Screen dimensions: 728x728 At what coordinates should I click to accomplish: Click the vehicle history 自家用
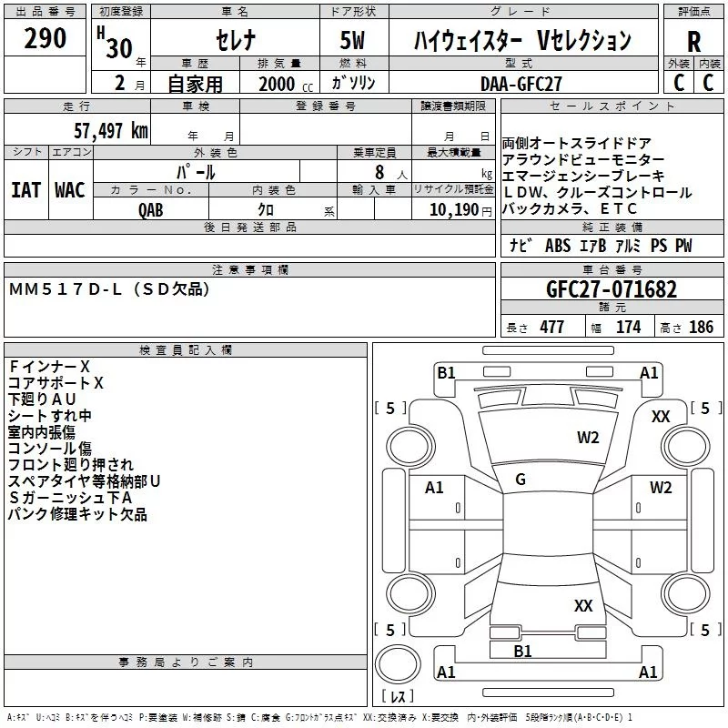(196, 84)
